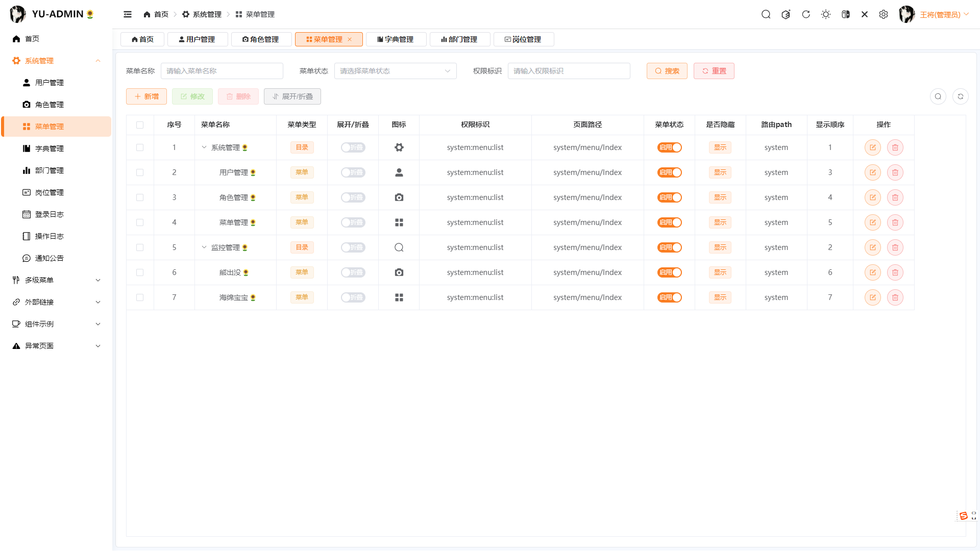Viewport: 980px width, 551px height.
Task: Check the select-all checkbox in table header
Action: (x=140, y=124)
